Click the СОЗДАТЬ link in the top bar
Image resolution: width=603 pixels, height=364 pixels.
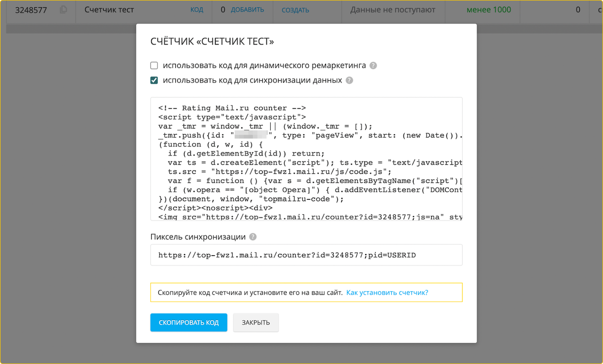(295, 9)
